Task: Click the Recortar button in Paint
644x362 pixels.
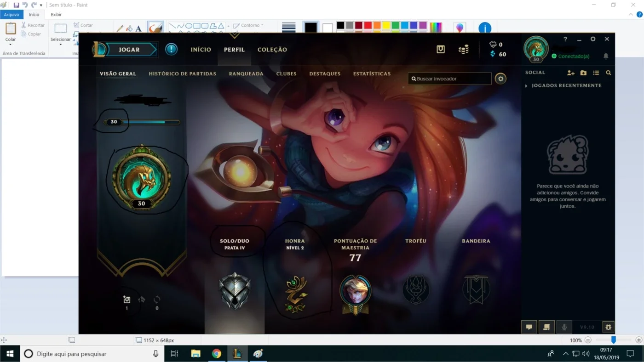Action: [33, 25]
